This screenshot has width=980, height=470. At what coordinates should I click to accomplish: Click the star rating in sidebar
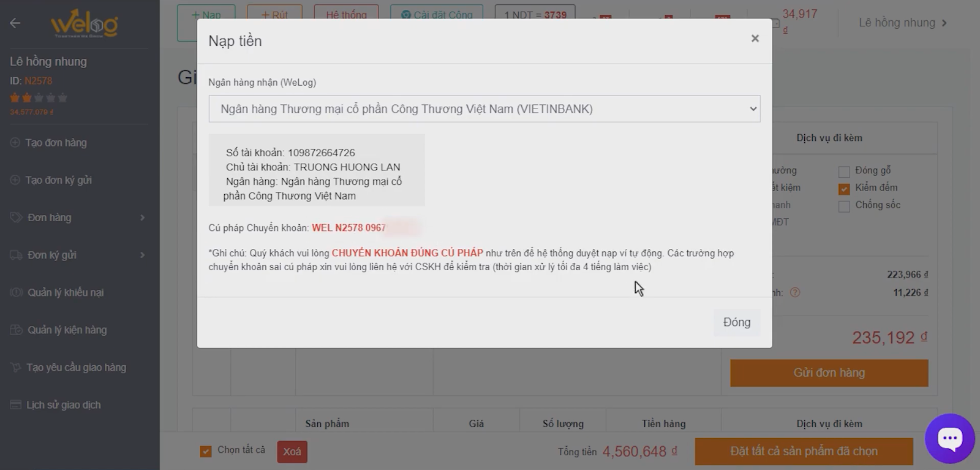39,97
